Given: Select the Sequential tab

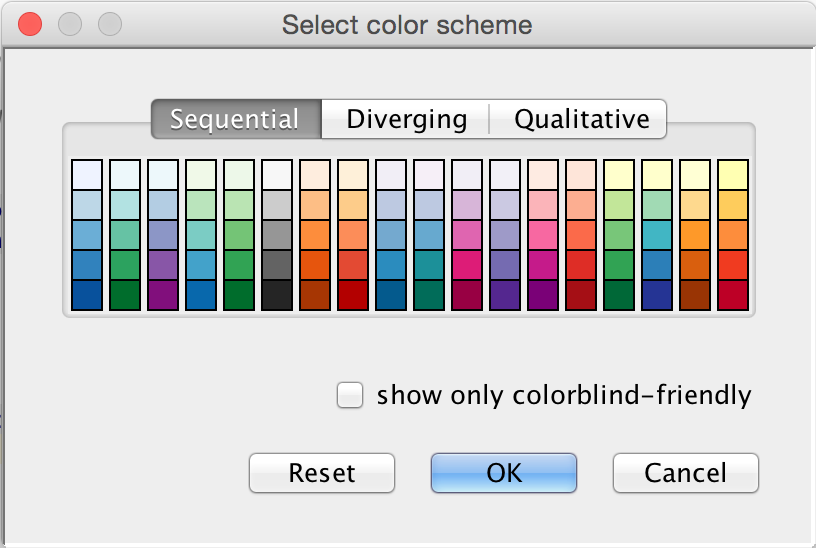Looking at the screenshot, I should (235, 120).
